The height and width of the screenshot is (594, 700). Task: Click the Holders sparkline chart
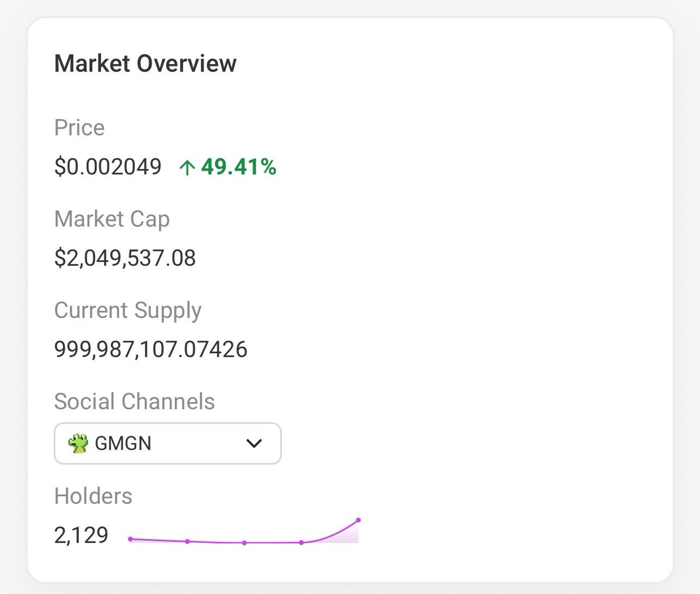pos(244,531)
